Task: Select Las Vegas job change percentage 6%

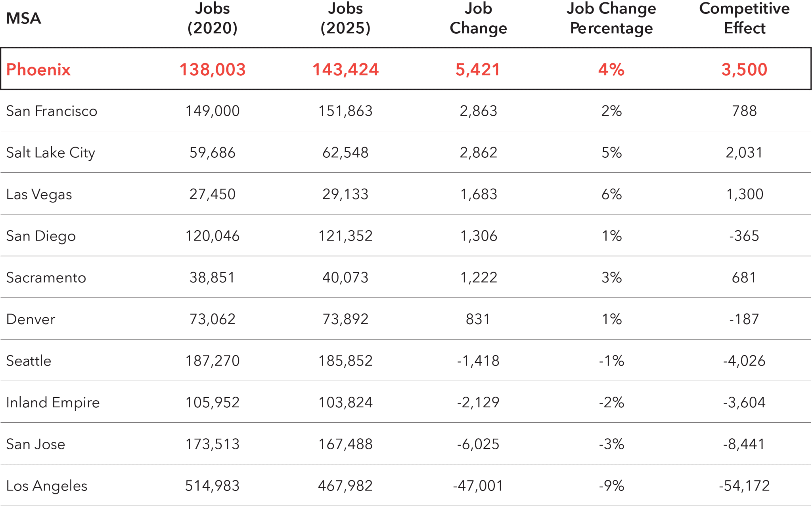Action: pos(611,194)
